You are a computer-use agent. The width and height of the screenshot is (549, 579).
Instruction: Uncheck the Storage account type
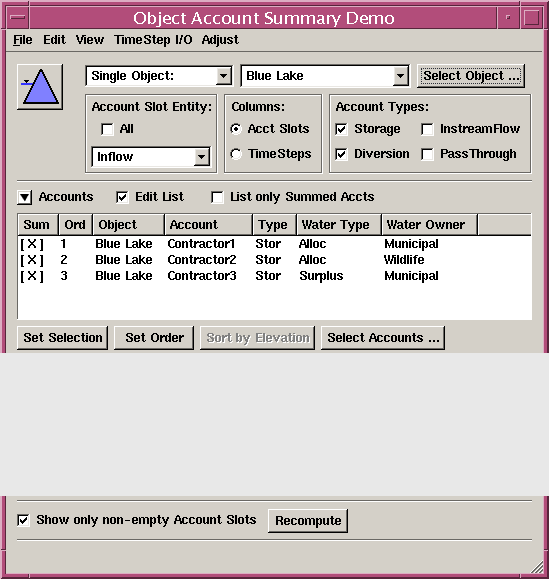point(342,129)
